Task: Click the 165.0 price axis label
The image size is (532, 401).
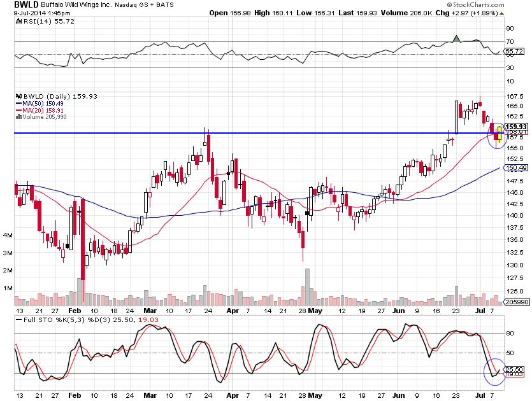Action: [515, 106]
